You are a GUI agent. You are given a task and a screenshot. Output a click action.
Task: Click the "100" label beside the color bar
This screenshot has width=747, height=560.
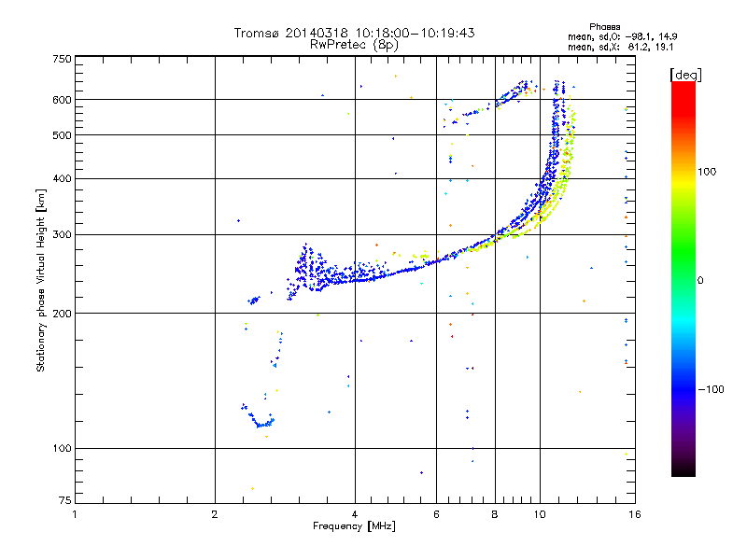coord(707,172)
